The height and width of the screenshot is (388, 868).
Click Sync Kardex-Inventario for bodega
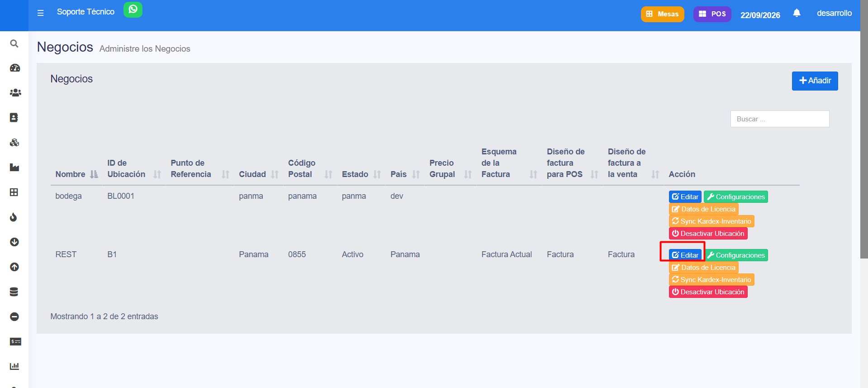click(711, 221)
